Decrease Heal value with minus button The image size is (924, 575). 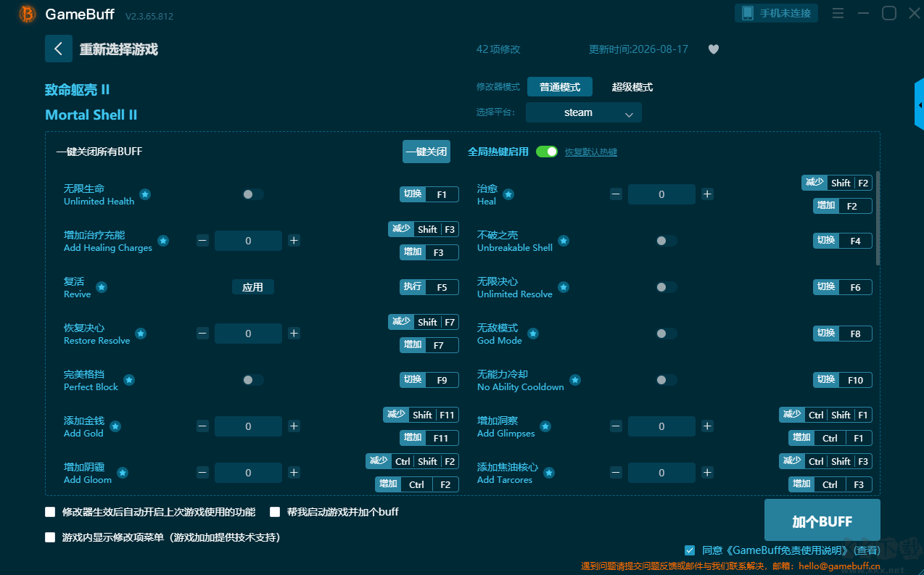coord(616,194)
